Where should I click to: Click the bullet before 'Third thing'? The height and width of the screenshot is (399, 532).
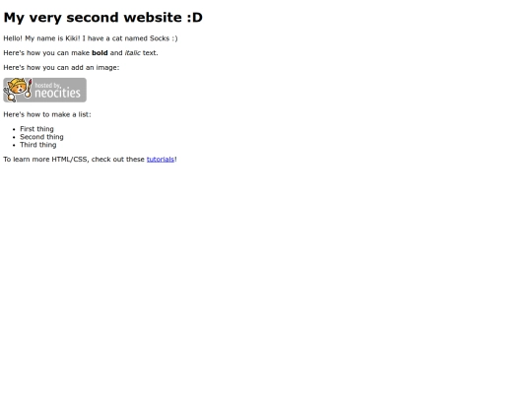click(x=14, y=145)
